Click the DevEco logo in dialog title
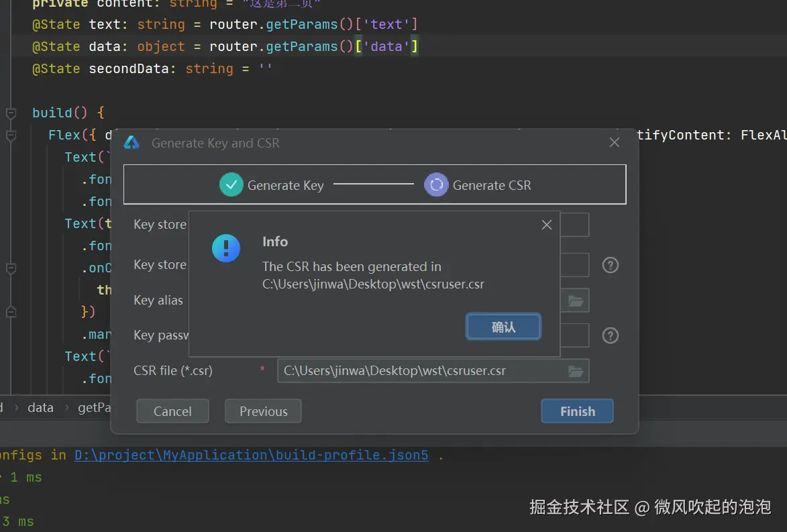Viewport: 787px width, 532px height. (x=132, y=143)
